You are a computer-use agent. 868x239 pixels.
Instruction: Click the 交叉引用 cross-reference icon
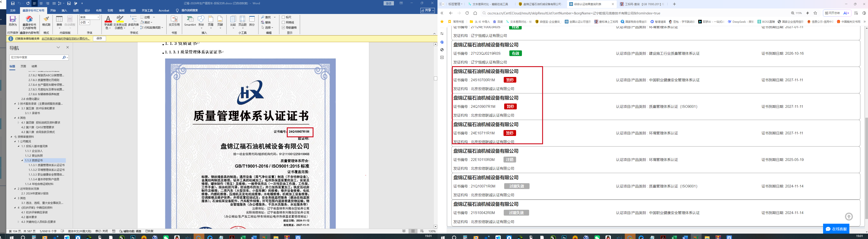174,21
